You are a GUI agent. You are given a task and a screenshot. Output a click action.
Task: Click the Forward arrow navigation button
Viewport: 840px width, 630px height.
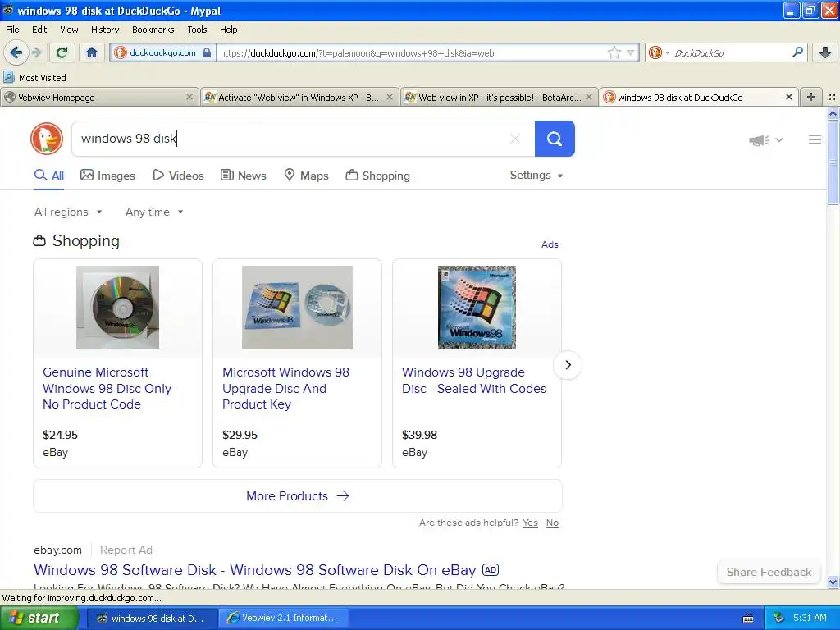pyautogui.click(x=36, y=52)
